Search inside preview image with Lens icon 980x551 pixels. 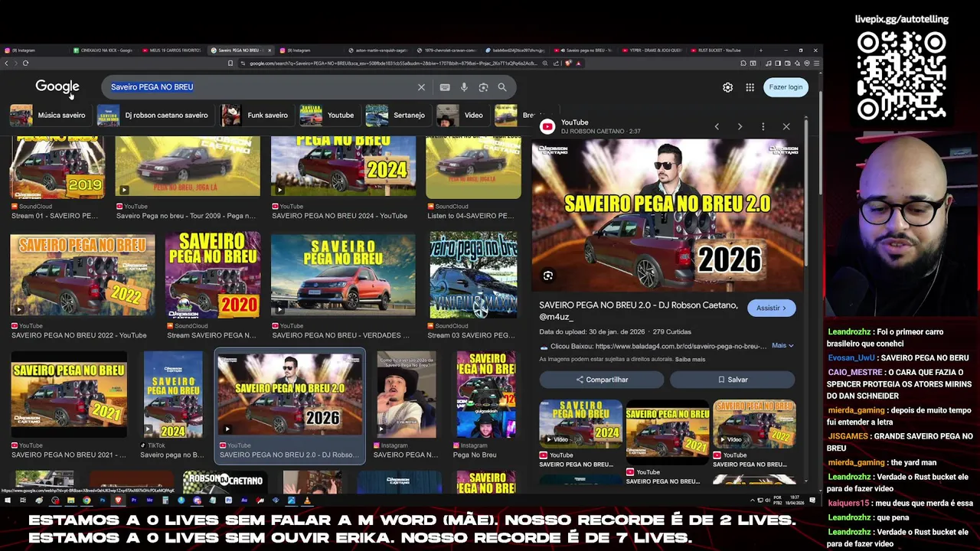pyautogui.click(x=548, y=275)
